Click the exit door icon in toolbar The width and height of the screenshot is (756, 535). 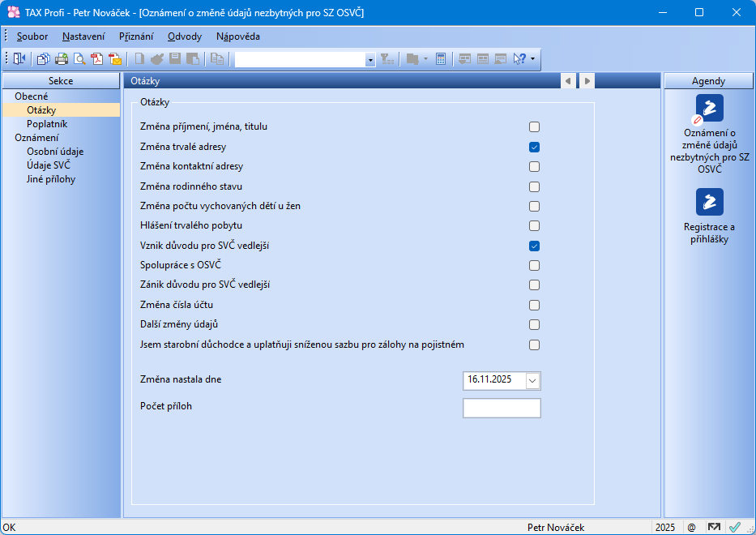19,59
